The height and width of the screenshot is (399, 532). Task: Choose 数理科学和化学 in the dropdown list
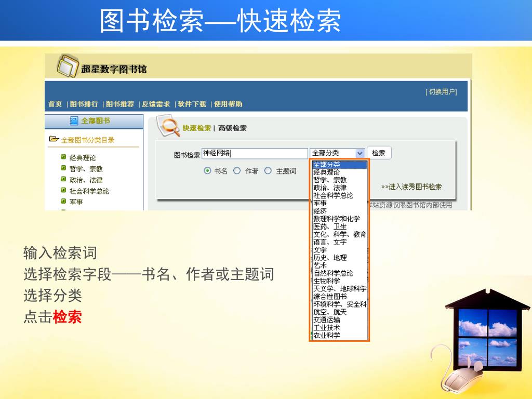339,219
